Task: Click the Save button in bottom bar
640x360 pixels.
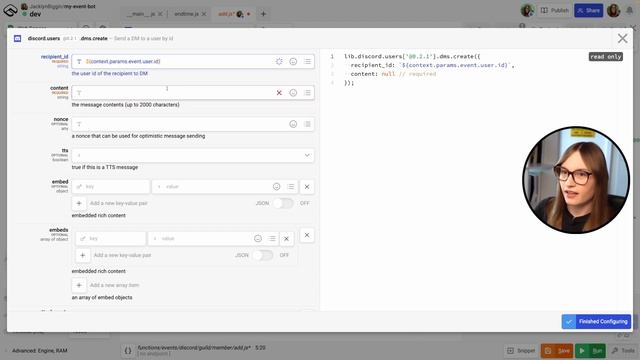Action: click(557, 351)
